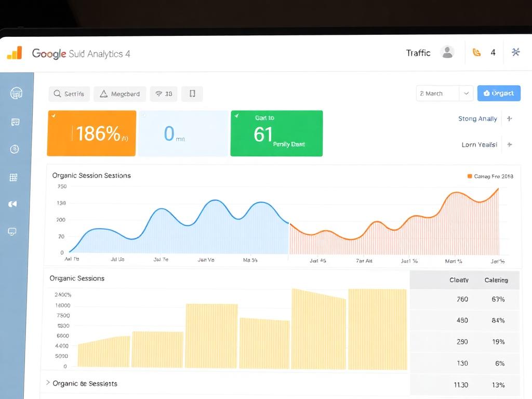Expand Lorn Yealsl with plus icon
Image resolution: width=532 pixels, height=399 pixels.
tap(509, 145)
